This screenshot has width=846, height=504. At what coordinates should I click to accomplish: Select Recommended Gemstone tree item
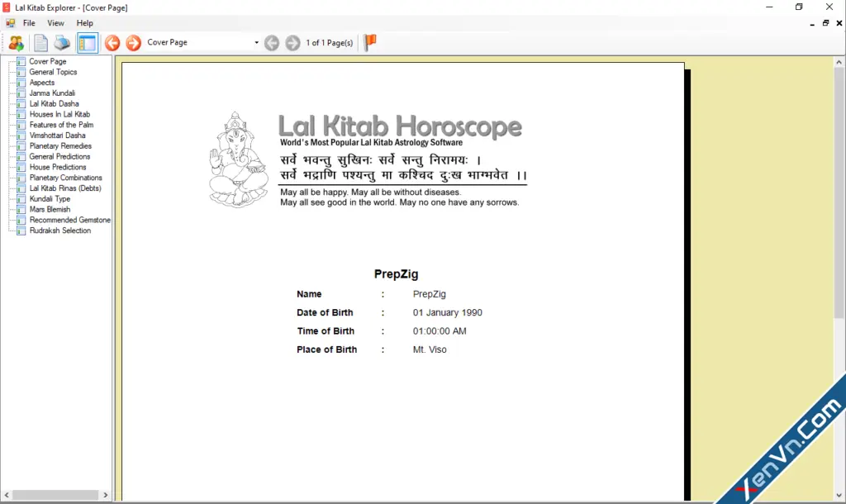click(69, 220)
